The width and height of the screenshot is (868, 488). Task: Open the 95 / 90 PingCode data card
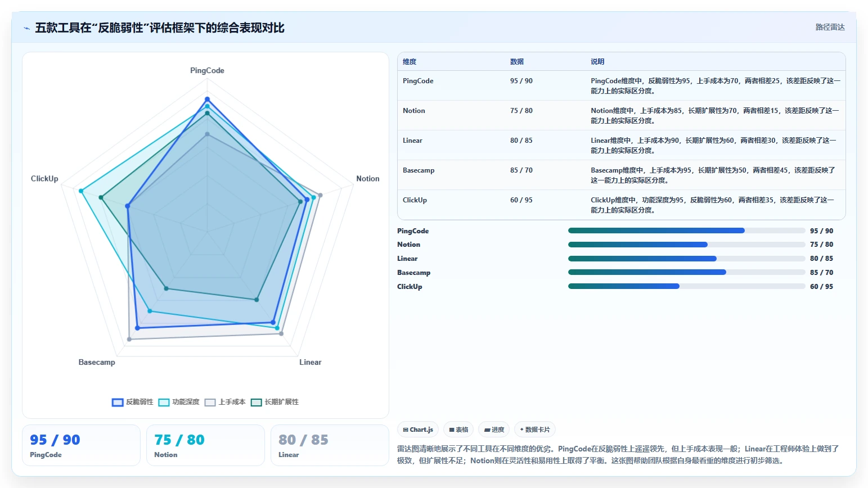point(81,445)
